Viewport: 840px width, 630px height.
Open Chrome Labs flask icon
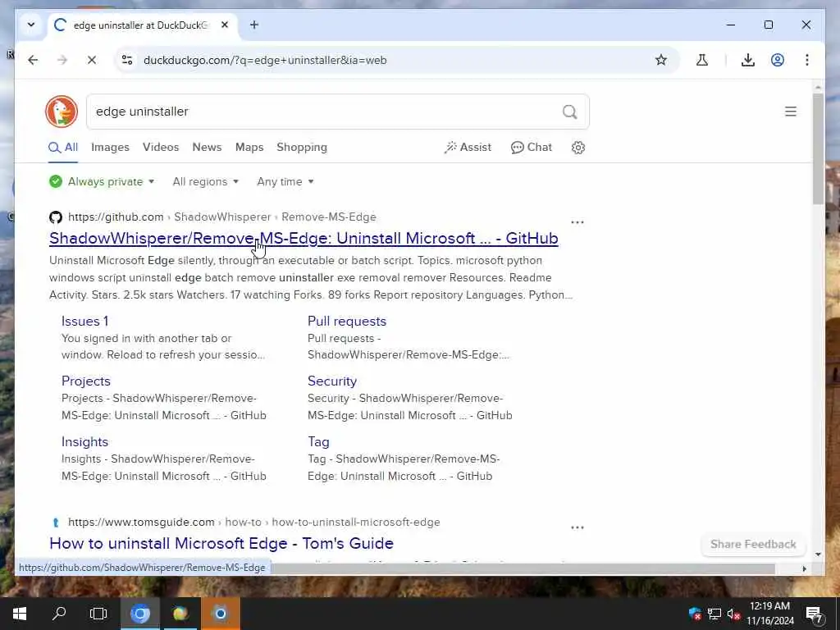702,60
